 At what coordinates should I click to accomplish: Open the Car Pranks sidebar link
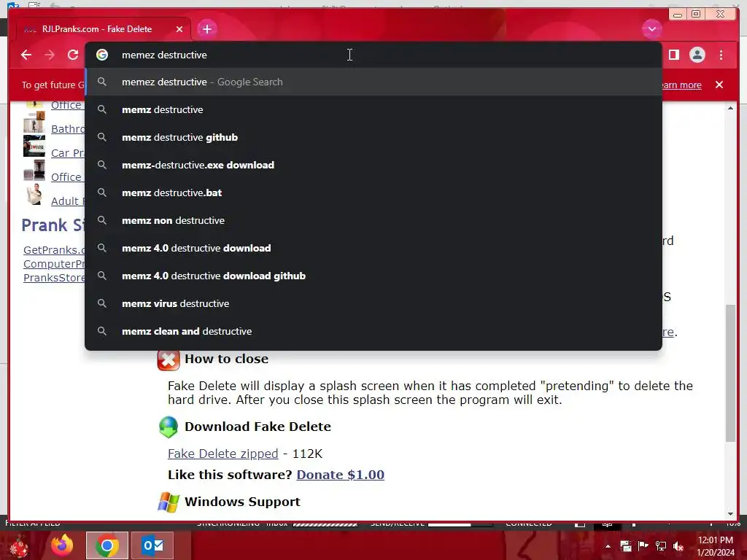click(68, 153)
